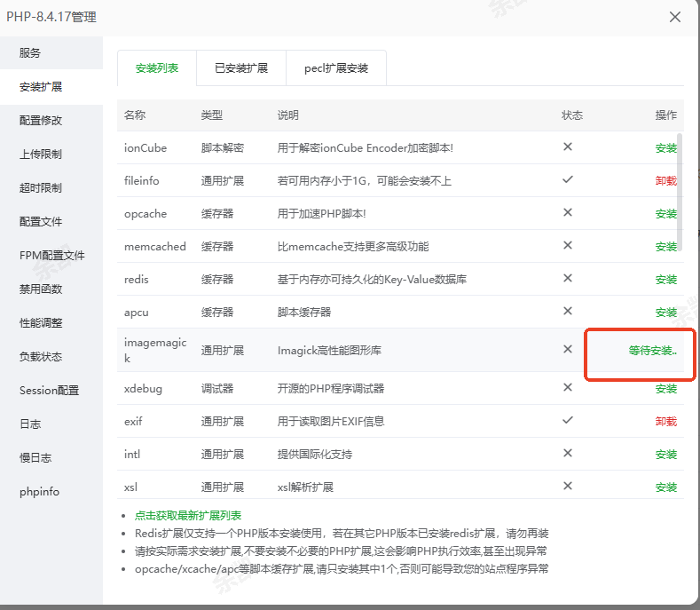Click the memcached name cell
Viewport: 700px width, 610px height.
coord(155,246)
